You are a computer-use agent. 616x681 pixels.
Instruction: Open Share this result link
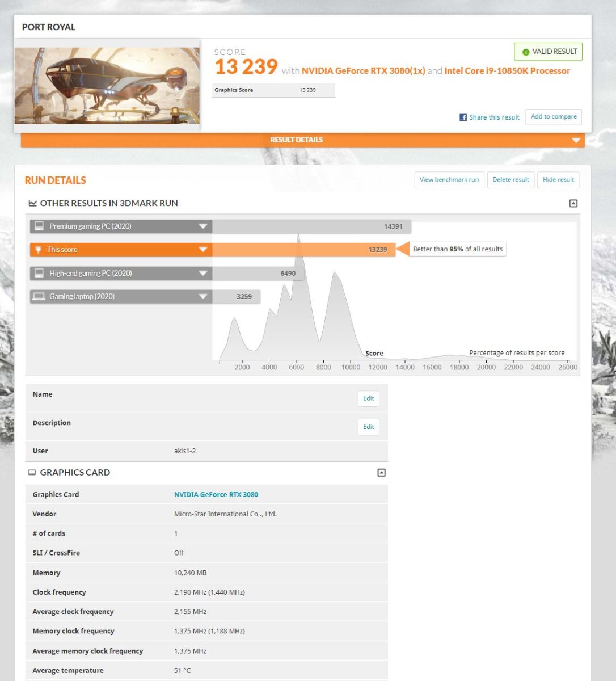(494, 117)
